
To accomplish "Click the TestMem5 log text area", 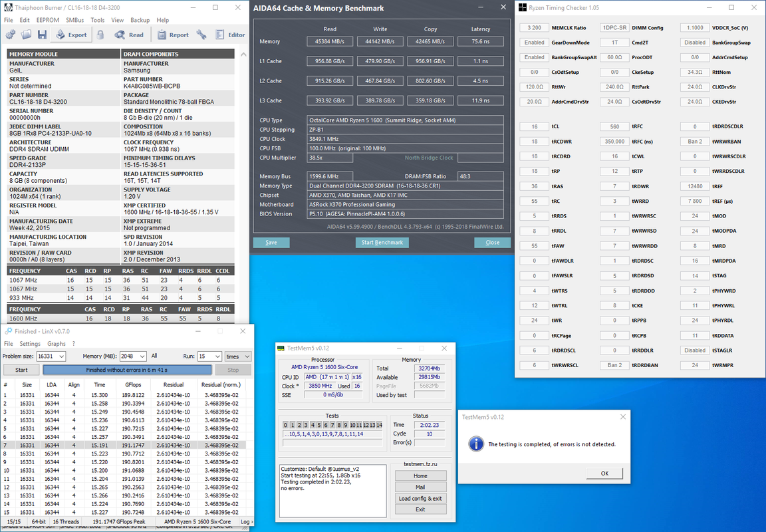I will [332, 491].
